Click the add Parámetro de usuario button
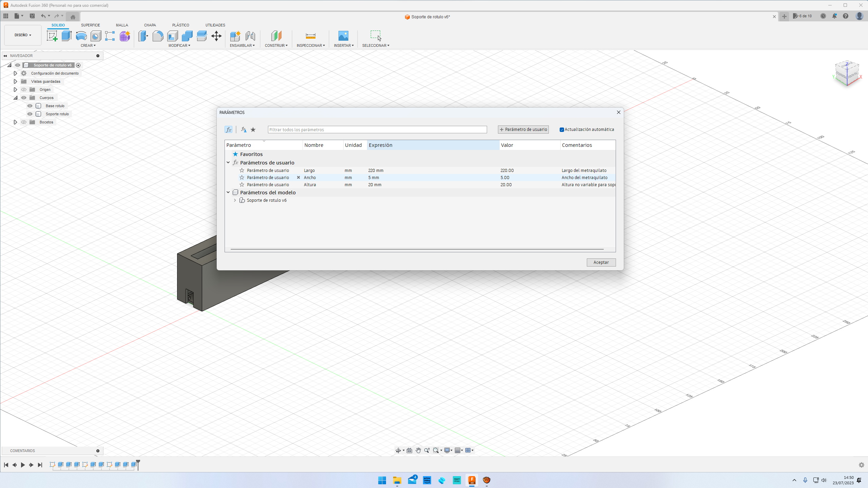Screen dimensions: 868x488 click(x=523, y=130)
